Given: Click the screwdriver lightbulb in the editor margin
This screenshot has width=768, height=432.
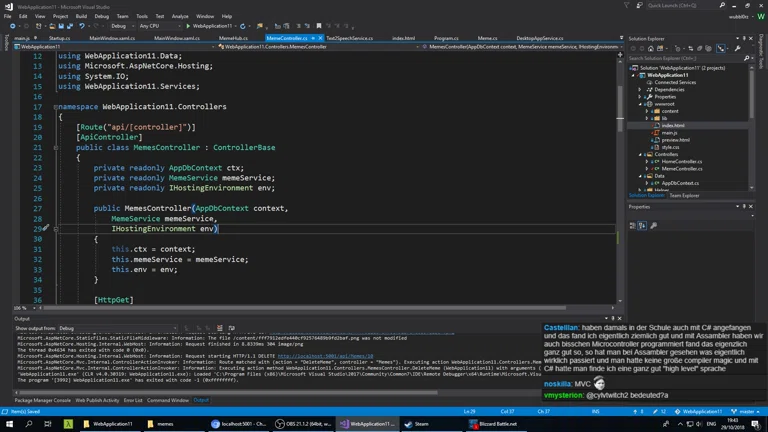Looking at the screenshot, I should (x=45, y=229).
